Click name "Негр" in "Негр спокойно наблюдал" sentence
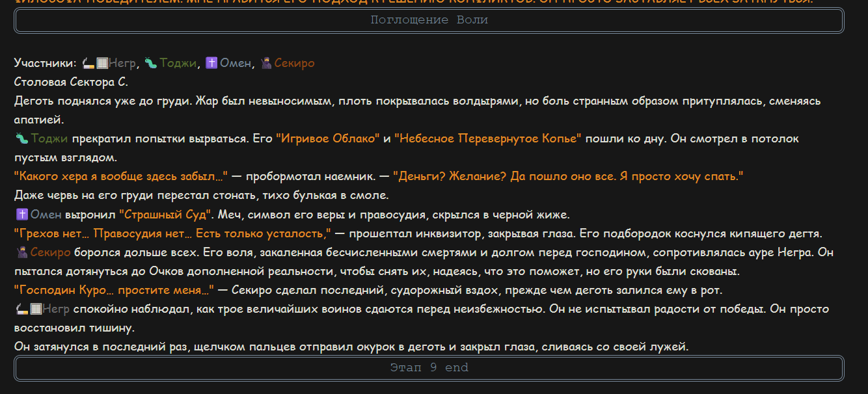 point(56,309)
